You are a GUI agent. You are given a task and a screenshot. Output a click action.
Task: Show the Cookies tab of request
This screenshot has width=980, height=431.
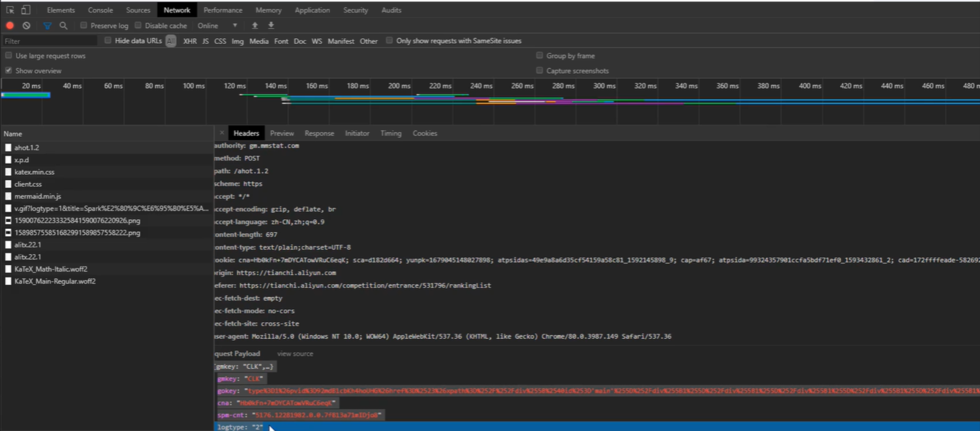pos(424,133)
